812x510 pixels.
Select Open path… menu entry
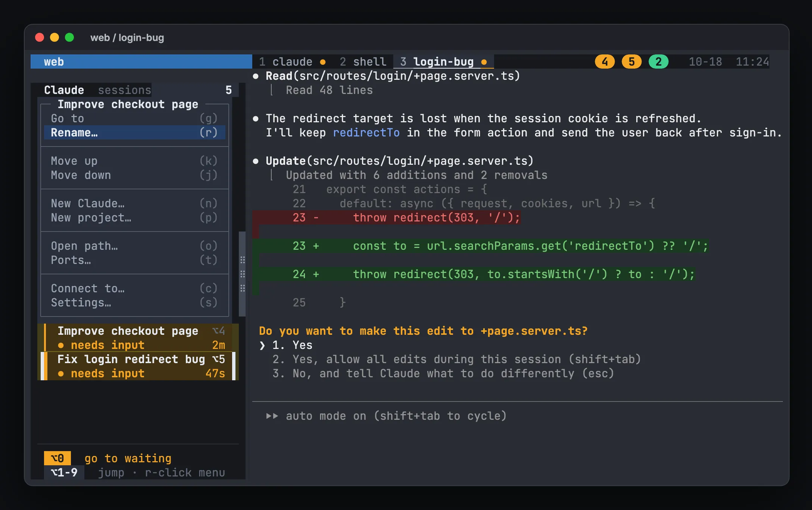point(134,246)
